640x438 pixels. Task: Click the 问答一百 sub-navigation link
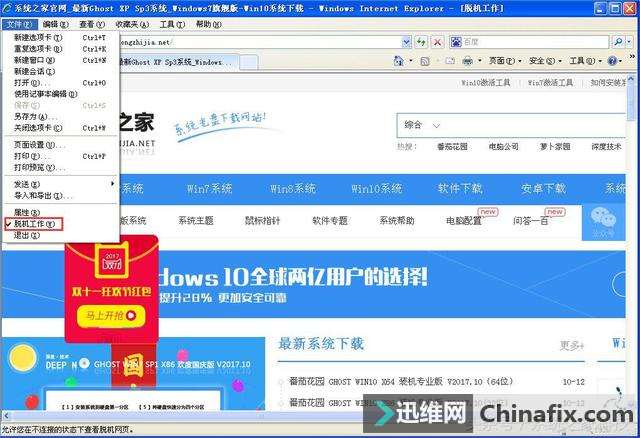pyautogui.click(x=531, y=221)
